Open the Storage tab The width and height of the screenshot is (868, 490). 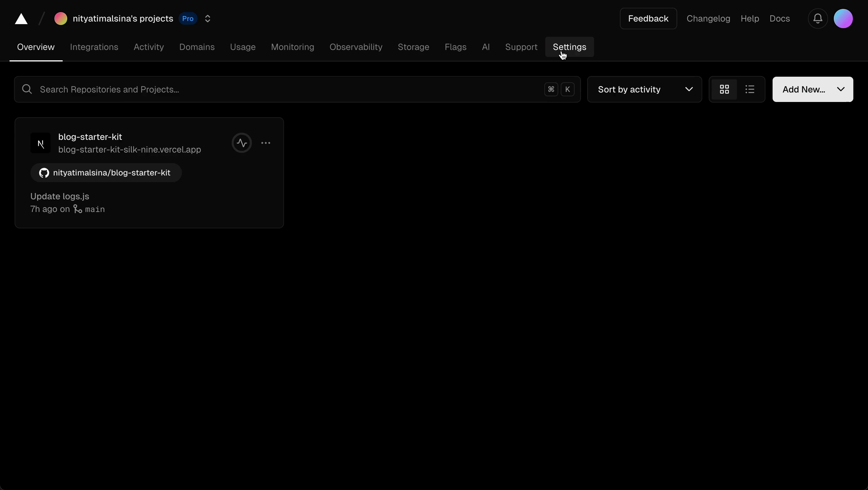(x=413, y=47)
